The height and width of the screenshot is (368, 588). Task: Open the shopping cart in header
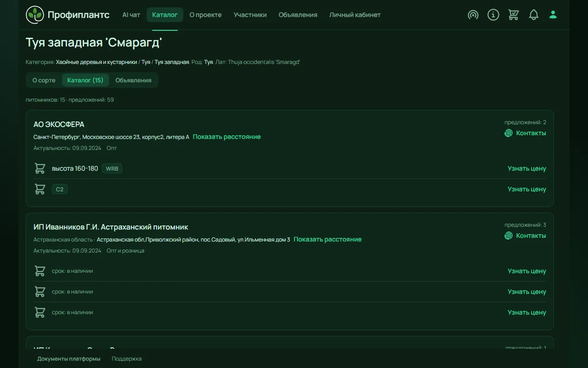514,15
